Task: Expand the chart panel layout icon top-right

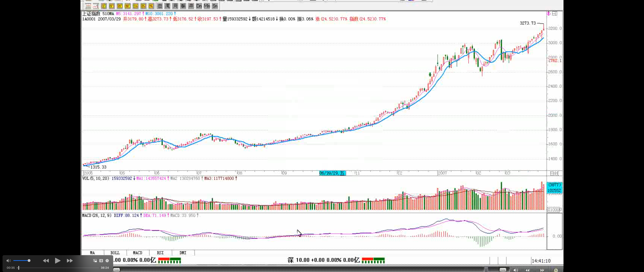Action: (555, 13)
